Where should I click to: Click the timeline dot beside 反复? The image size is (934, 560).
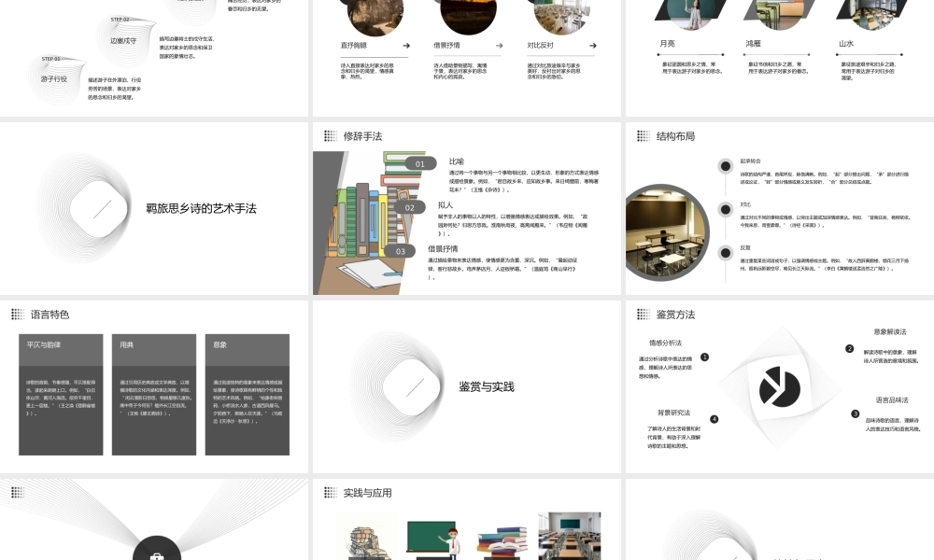point(726,253)
